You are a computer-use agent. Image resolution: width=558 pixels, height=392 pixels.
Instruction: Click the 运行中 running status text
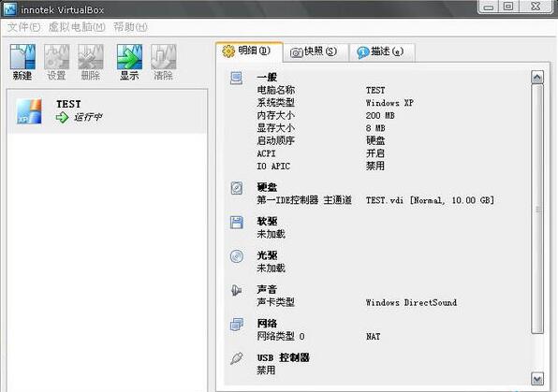tap(88, 117)
